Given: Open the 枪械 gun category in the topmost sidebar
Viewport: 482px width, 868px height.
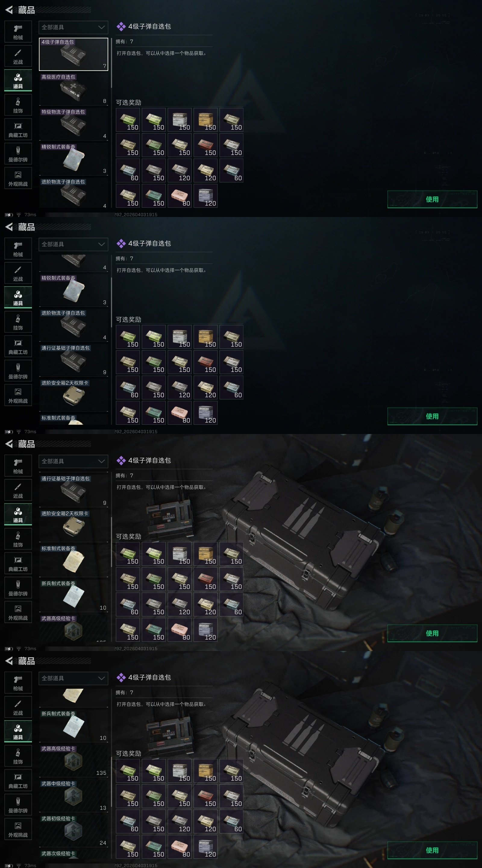Looking at the screenshot, I should pos(18,32).
